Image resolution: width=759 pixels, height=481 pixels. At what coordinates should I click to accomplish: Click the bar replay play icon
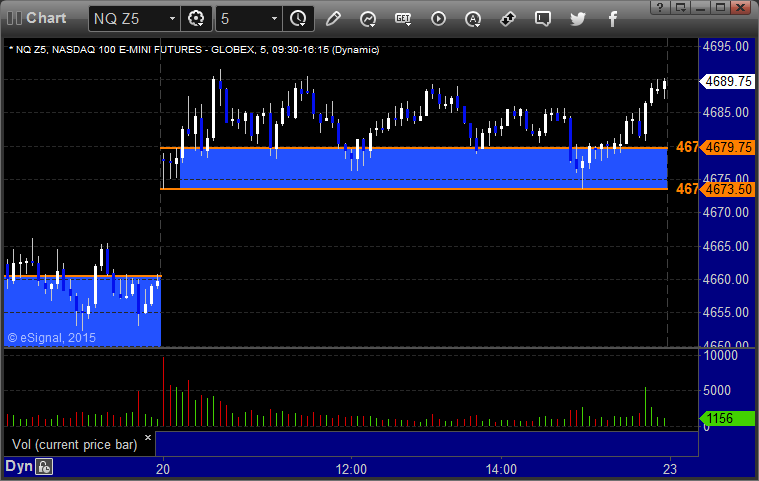438,19
